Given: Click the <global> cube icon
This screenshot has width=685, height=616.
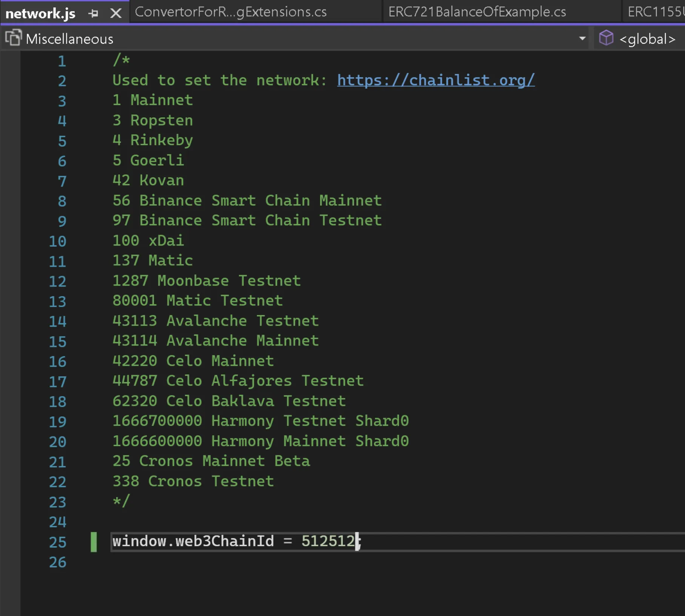Looking at the screenshot, I should 606,38.
